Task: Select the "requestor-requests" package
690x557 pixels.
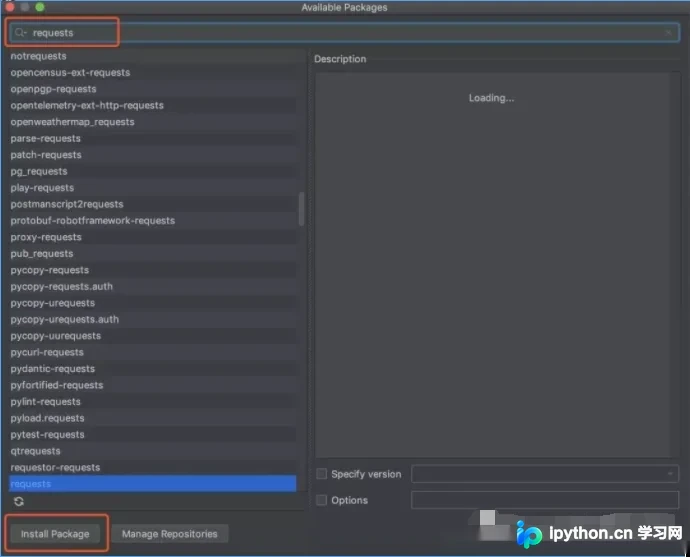Action: (153, 468)
